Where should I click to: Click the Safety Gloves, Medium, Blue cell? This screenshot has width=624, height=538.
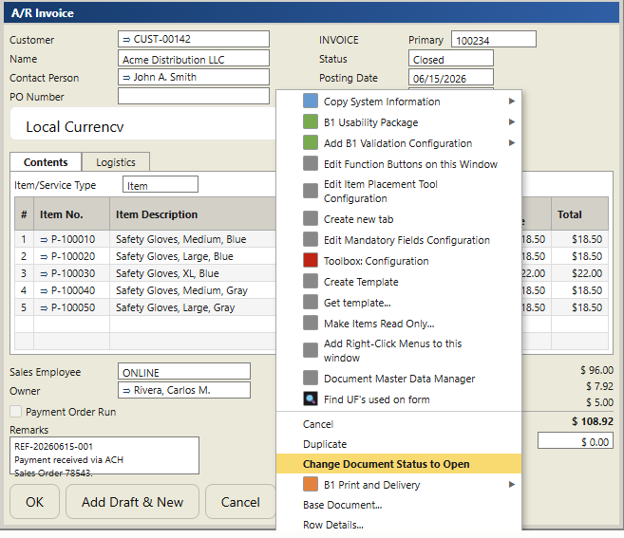point(193,239)
